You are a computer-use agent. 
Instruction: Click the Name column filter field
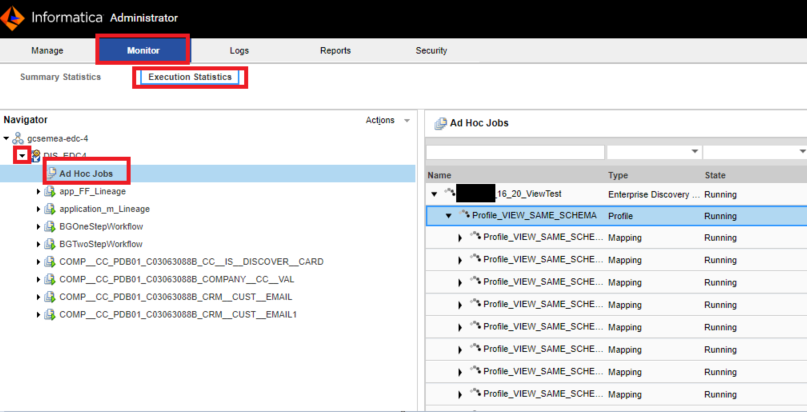(515, 152)
